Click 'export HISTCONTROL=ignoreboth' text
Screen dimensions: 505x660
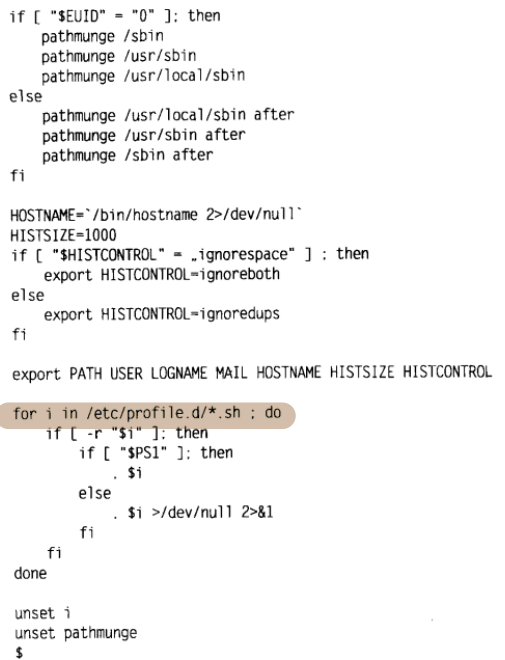tap(162, 274)
